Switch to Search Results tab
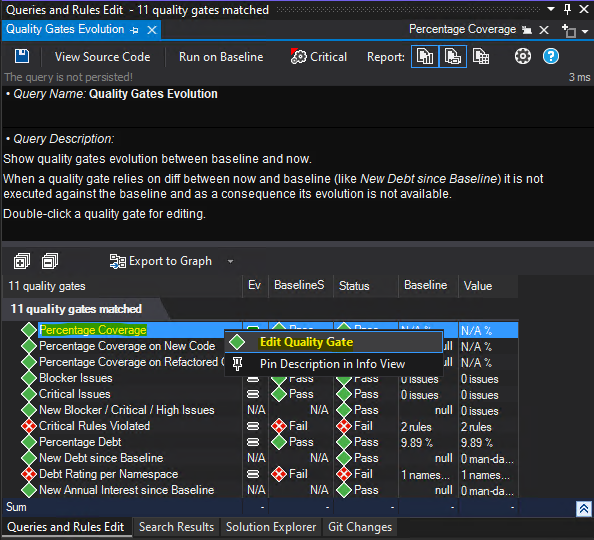This screenshot has height=540, width=594. (x=176, y=527)
